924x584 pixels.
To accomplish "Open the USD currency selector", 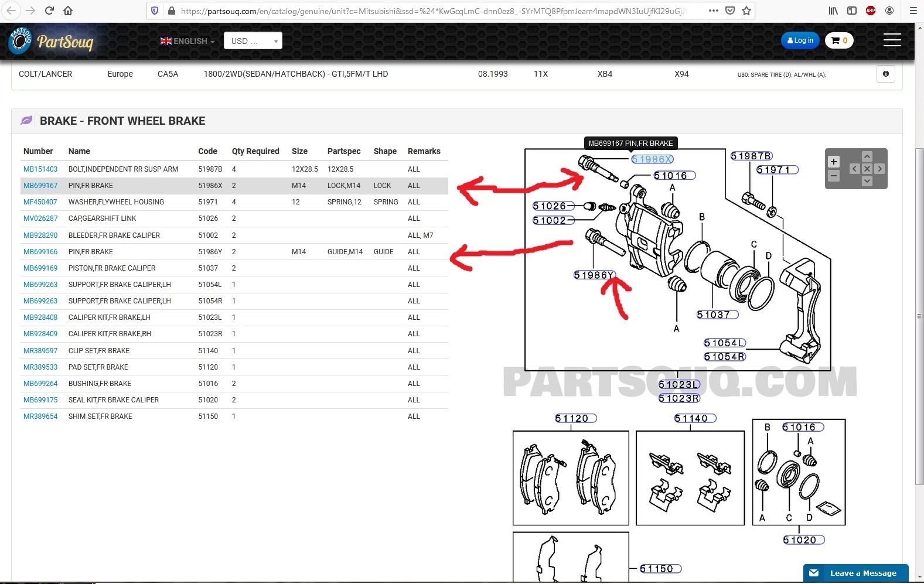I will click(x=253, y=41).
